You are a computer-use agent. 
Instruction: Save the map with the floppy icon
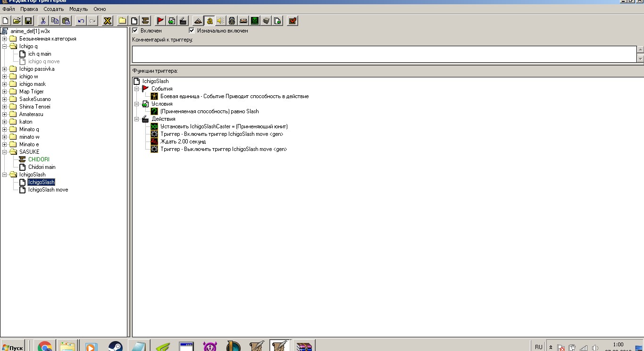coord(28,21)
